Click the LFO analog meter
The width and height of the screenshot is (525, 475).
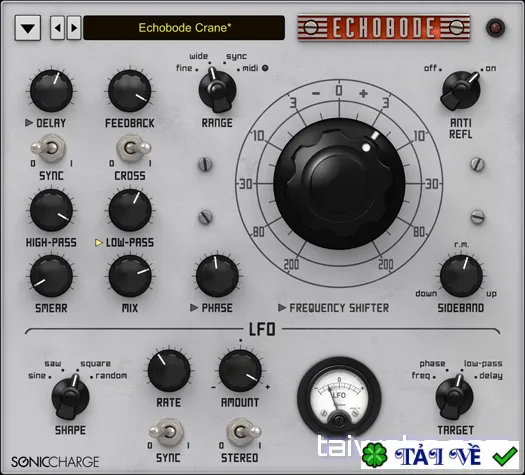339,398
